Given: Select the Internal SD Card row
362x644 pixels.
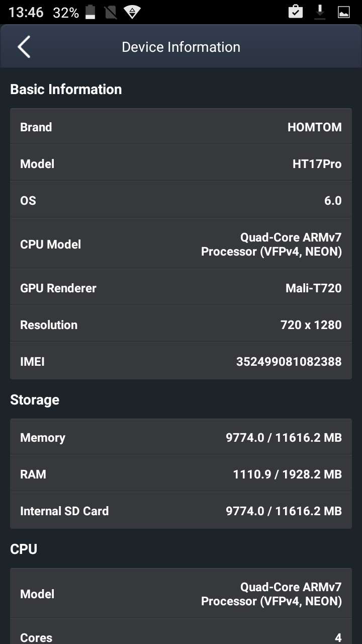Looking at the screenshot, I should (x=181, y=511).
